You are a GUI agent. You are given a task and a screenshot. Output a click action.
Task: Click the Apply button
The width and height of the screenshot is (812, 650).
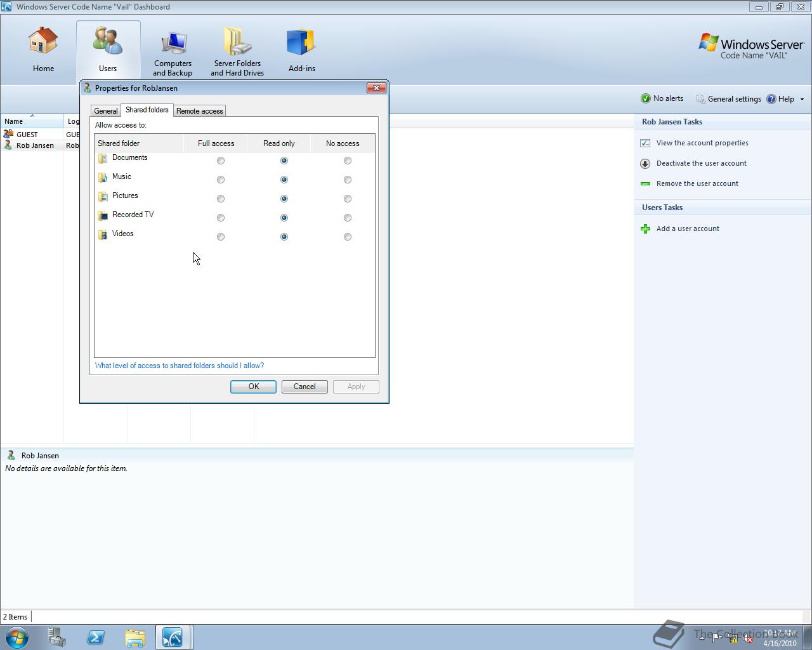[x=356, y=387]
